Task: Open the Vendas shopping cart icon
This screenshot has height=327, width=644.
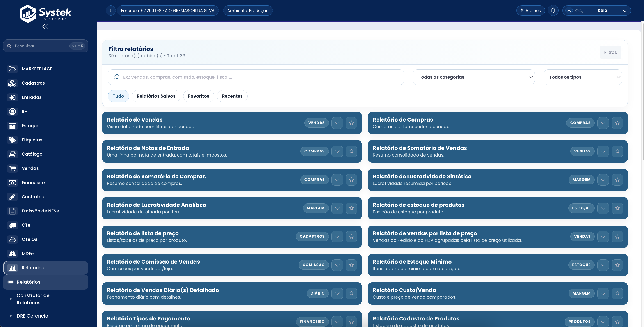Action: click(x=12, y=168)
